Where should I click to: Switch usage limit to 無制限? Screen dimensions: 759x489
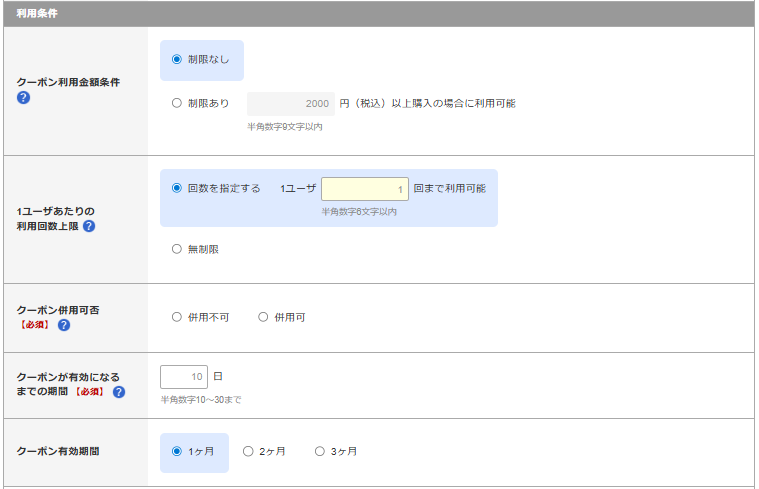(177, 249)
